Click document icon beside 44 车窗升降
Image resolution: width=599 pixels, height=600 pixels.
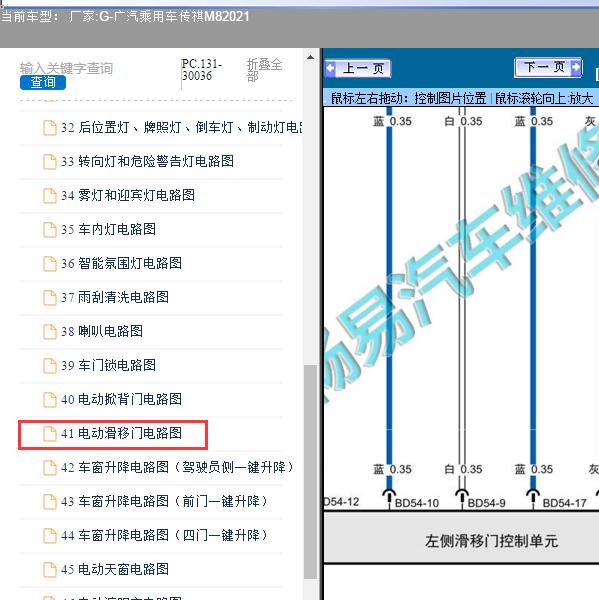tap(50, 536)
